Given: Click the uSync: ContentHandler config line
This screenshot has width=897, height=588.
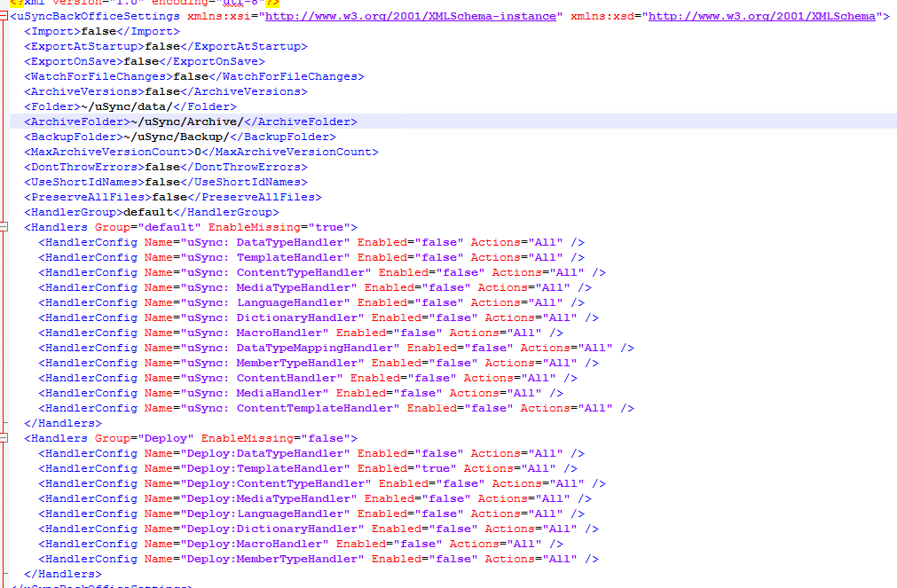Looking at the screenshot, I should (309, 378).
